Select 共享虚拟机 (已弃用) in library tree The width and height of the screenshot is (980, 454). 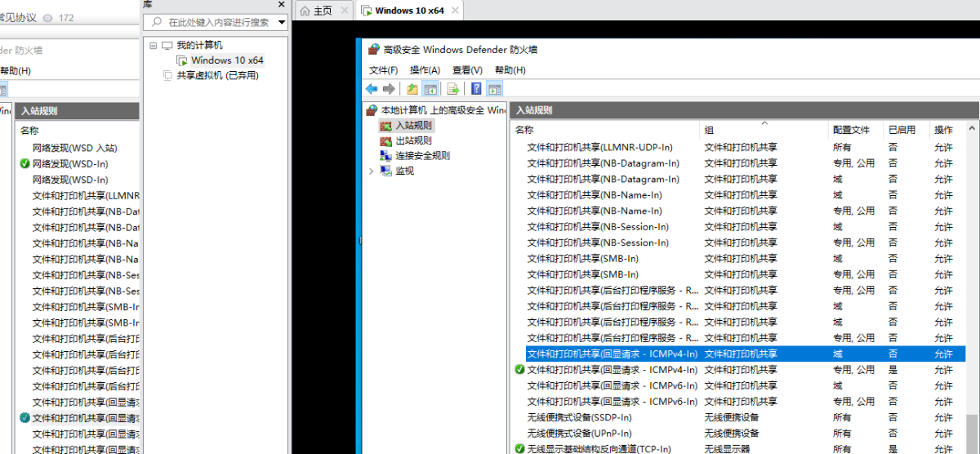[x=217, y=75]
